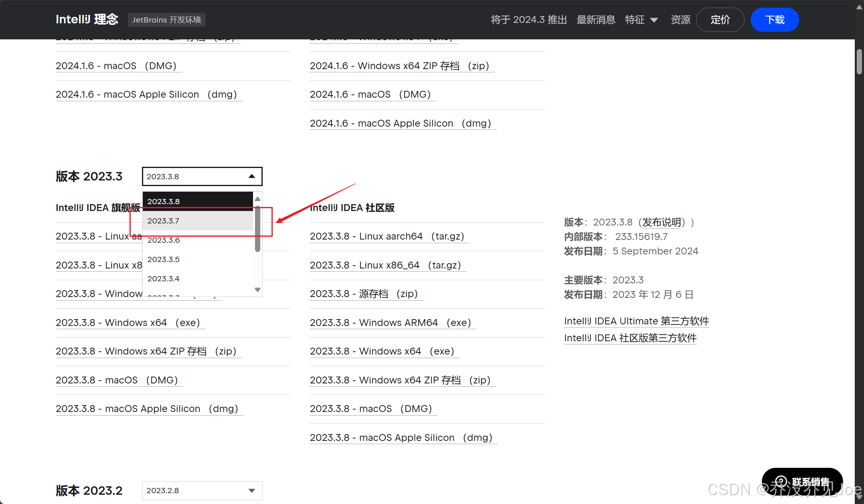The image size is (864, 504).
Task: Collapse the 2023.3.8 version dropdown
Action: pyautogui.click(x=202, y=176)
